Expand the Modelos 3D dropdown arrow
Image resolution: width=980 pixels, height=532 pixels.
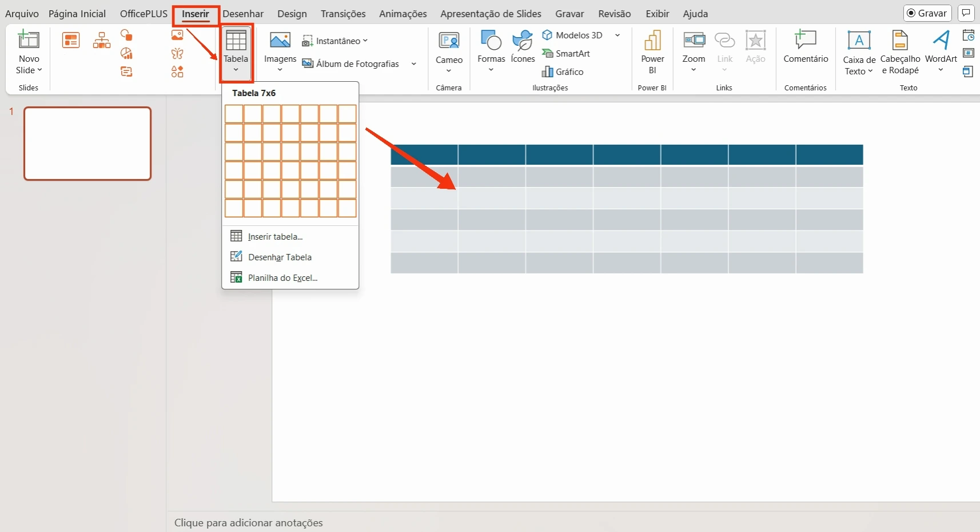click(x=618, y=35)
